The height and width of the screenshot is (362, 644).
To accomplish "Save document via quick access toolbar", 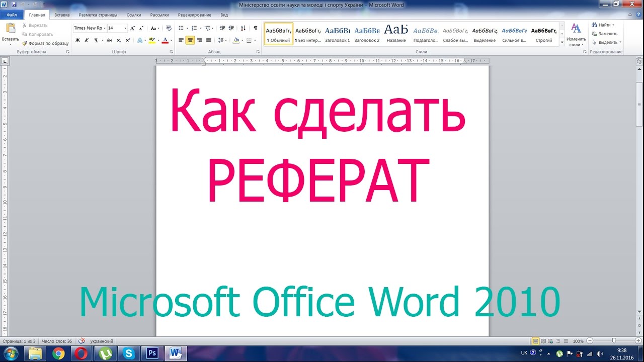I will pos(14,4).
